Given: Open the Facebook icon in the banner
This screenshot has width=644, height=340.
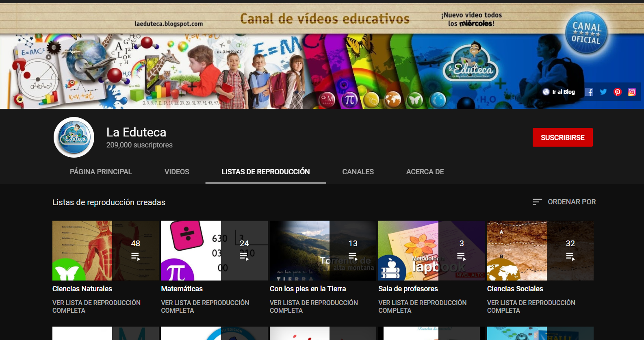Looking at the screenshot, I should point(589,92).
